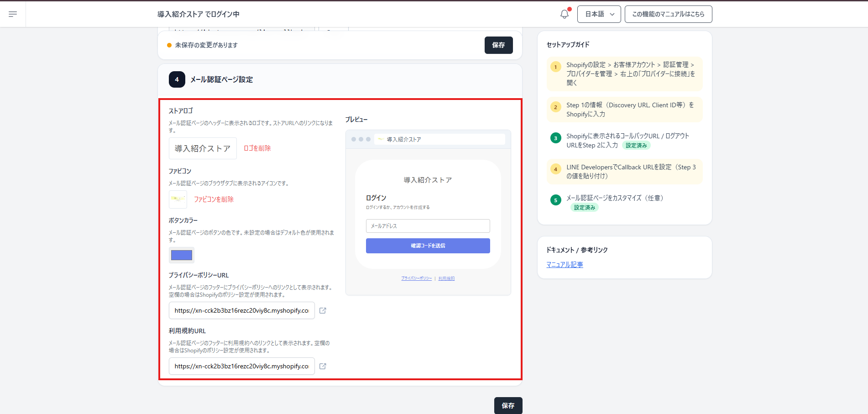This screenshot has width=868, height=414.
Task: Expand the 日本語 language dropdown
Action: 599,14
